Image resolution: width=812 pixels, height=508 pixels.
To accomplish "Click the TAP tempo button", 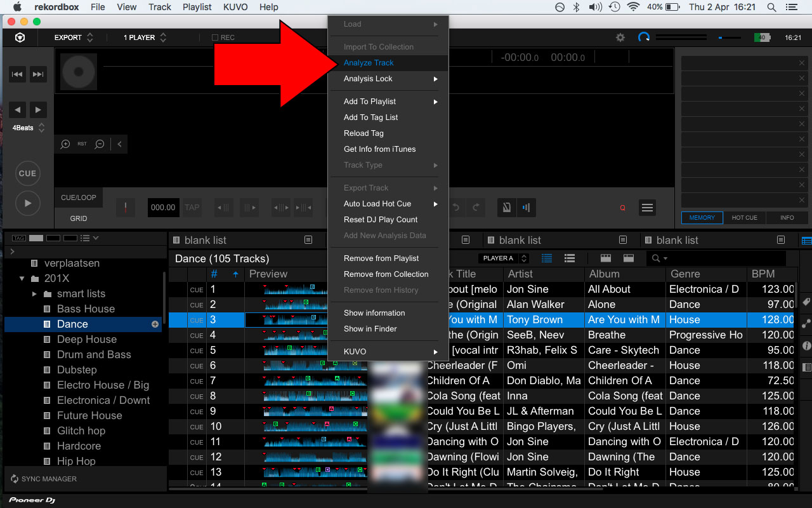I will pos(192,208).
